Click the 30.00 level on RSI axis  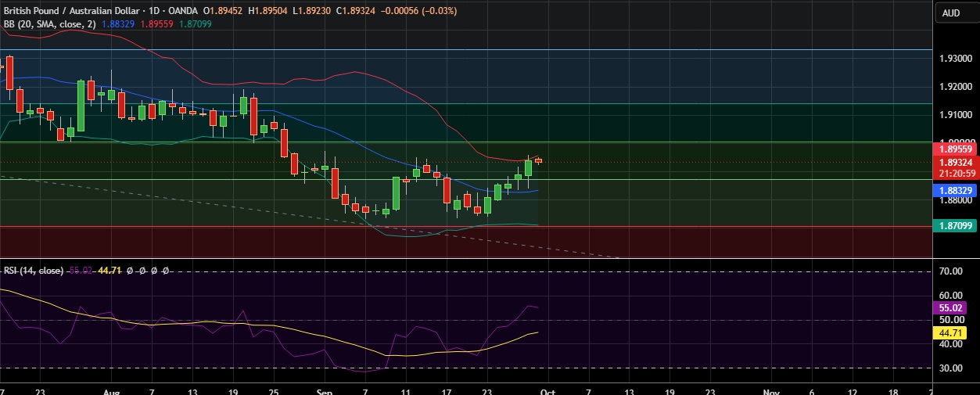[x=950, y=368]
